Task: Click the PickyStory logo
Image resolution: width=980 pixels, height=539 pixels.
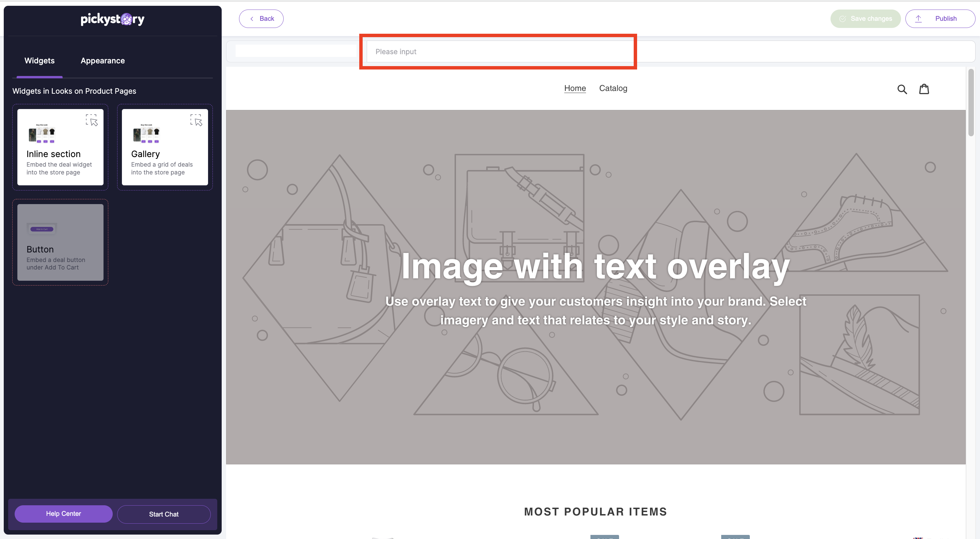Action: tap(112, 19)
